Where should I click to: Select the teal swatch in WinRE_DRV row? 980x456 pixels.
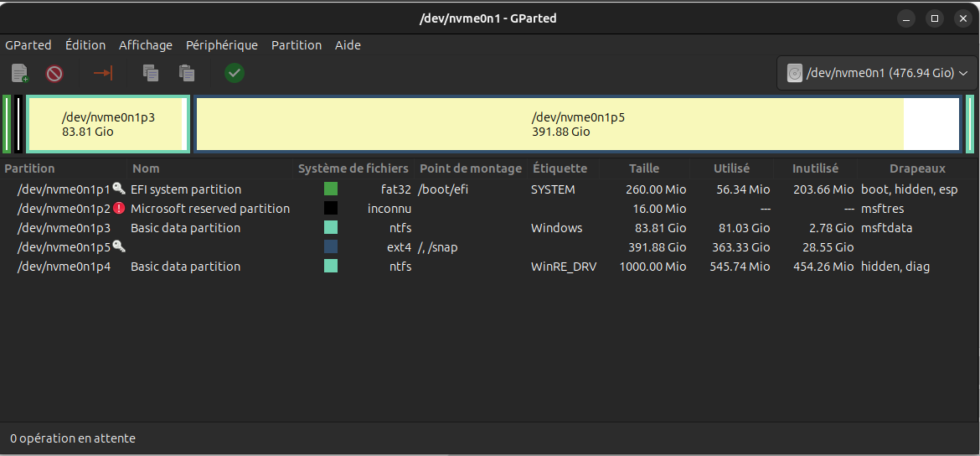(x=331, y=267)
